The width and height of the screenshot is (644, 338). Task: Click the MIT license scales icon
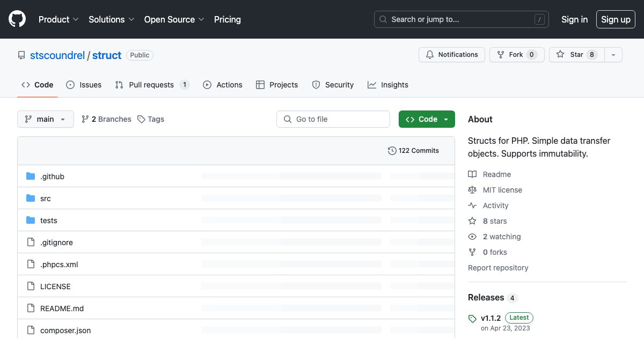coord(472,189)
